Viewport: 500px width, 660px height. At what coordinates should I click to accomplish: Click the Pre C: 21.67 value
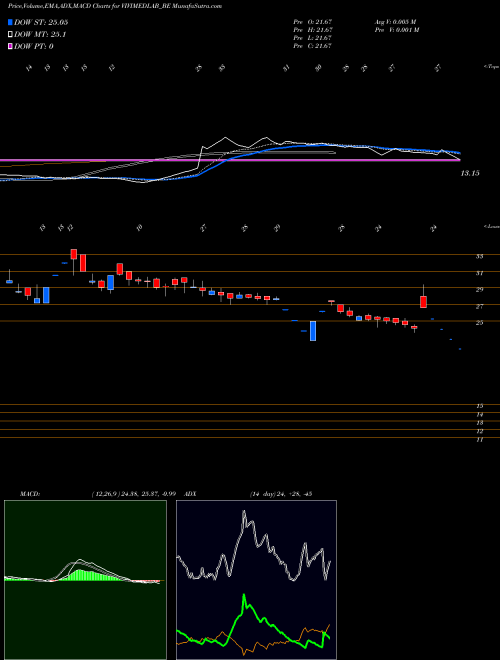[x=313, y=46]
